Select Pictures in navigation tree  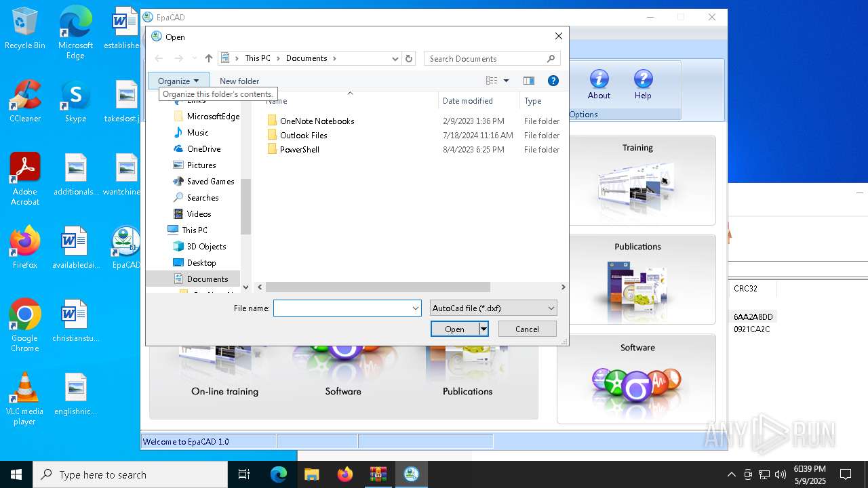coord(201,165)
